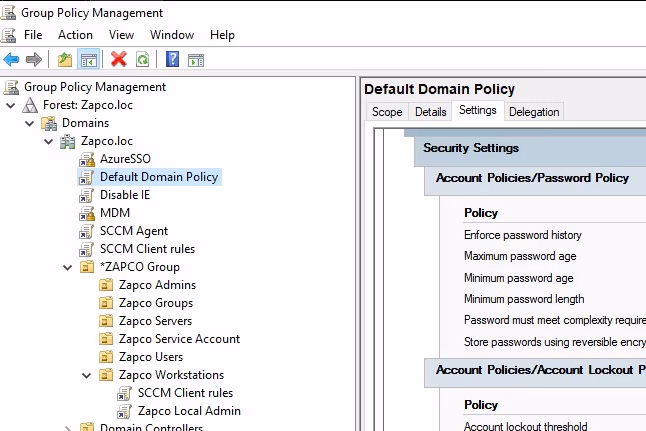Collapse the Zapco.loc domain node
The height and width of the screenshot is (431, 646).
pos(49,141)
